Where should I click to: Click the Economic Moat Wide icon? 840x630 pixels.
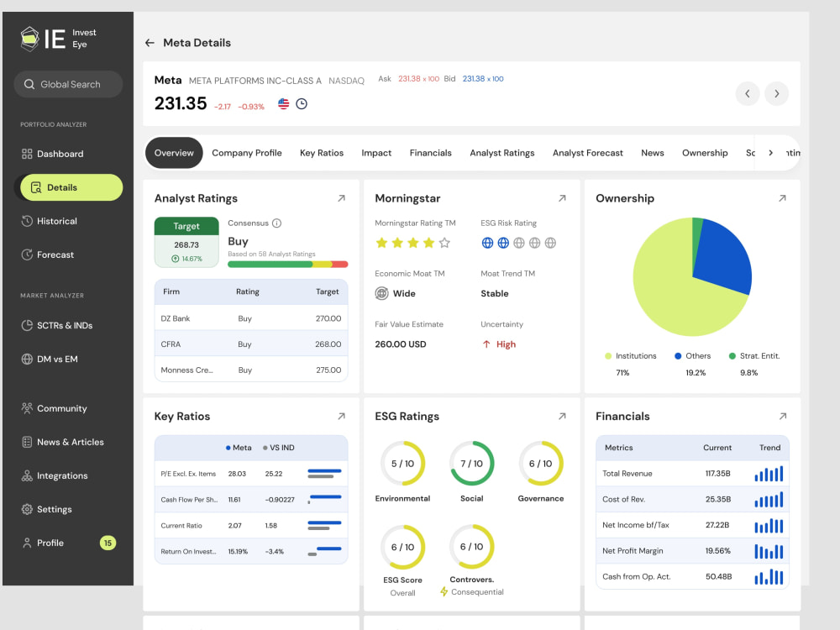381,293
